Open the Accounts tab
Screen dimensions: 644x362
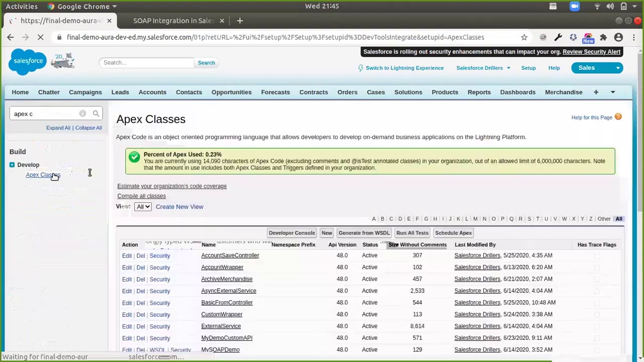pyautogui.click(x=152, y=92)
